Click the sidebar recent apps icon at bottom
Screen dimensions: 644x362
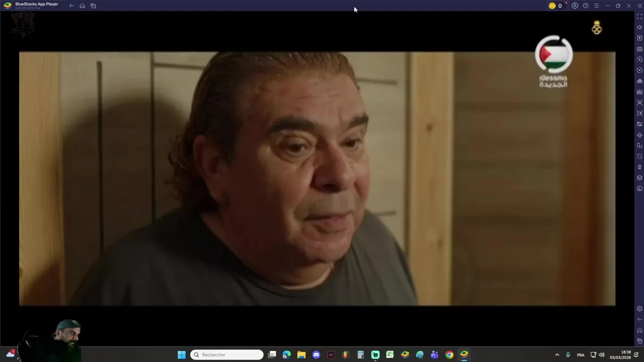click(x=639, y=341)
